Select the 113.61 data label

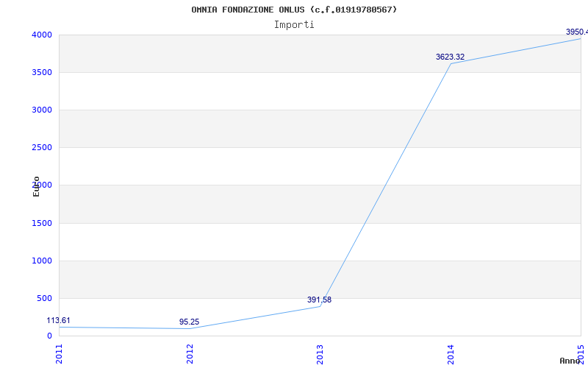58,320
